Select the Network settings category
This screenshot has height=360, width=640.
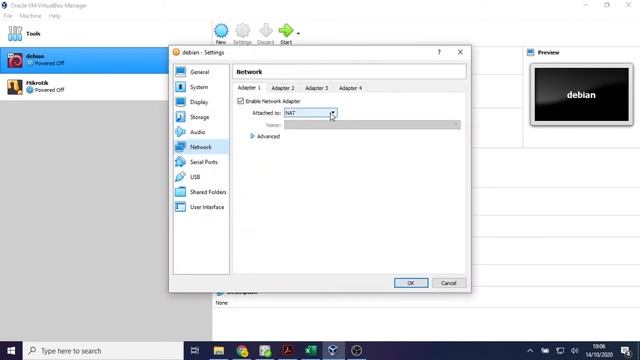point(201,147)
